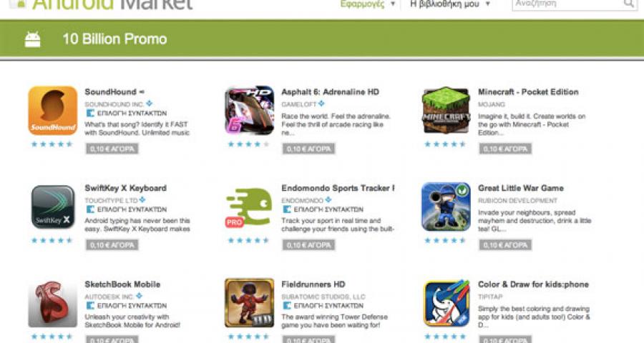Open the Great Little War Game title link
Viewport: 644px width, 343px height.
(x=521, y=189)
